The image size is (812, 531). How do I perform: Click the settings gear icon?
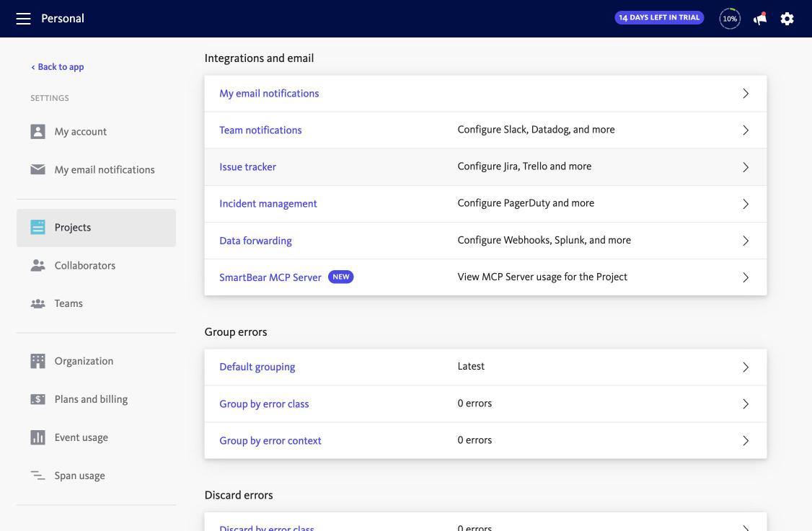787,19
